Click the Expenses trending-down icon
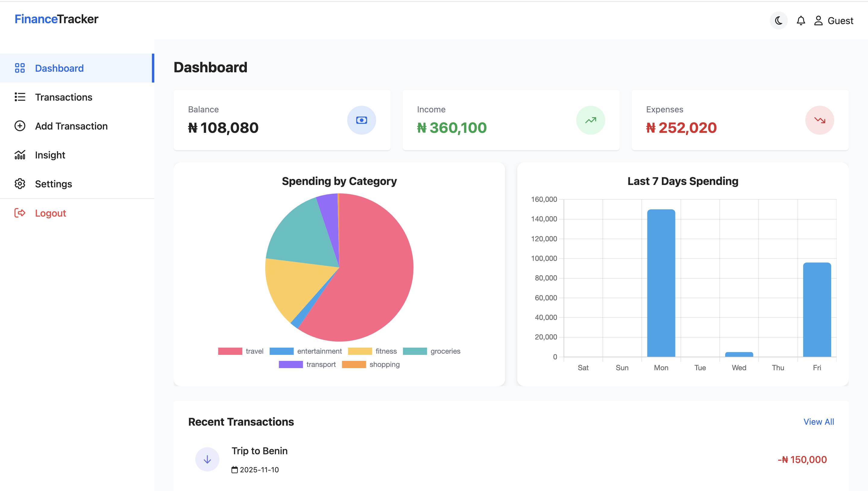868x491 pixels. [819, 120]
